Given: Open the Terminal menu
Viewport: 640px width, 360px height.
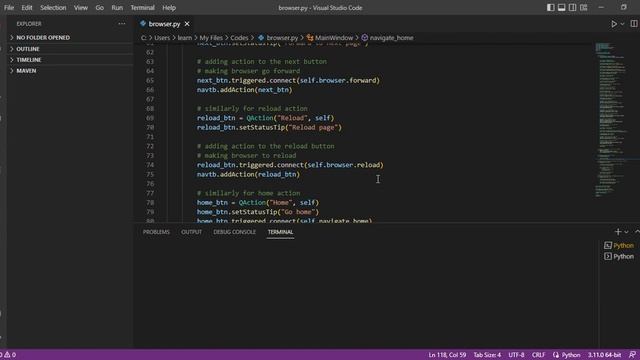Looking at the screenshot, I should click(142, 8).
